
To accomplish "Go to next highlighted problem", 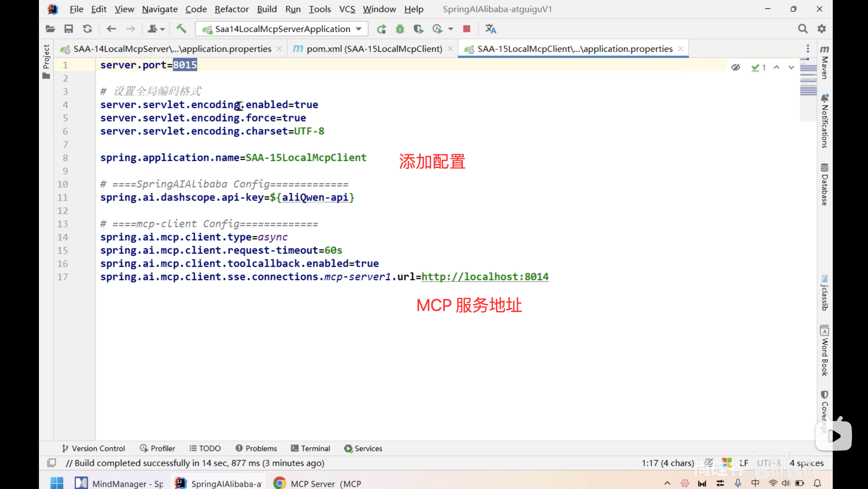I will point(791,68).
